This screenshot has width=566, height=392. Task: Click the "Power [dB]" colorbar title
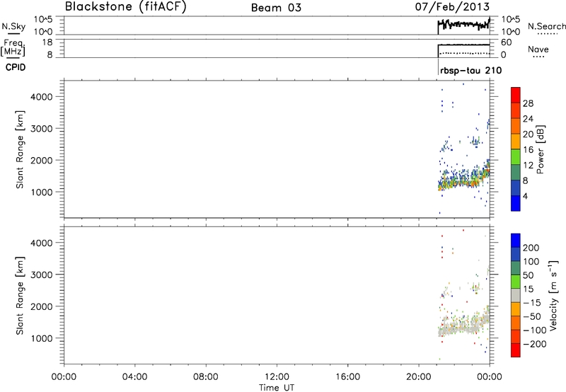point(540,149)
